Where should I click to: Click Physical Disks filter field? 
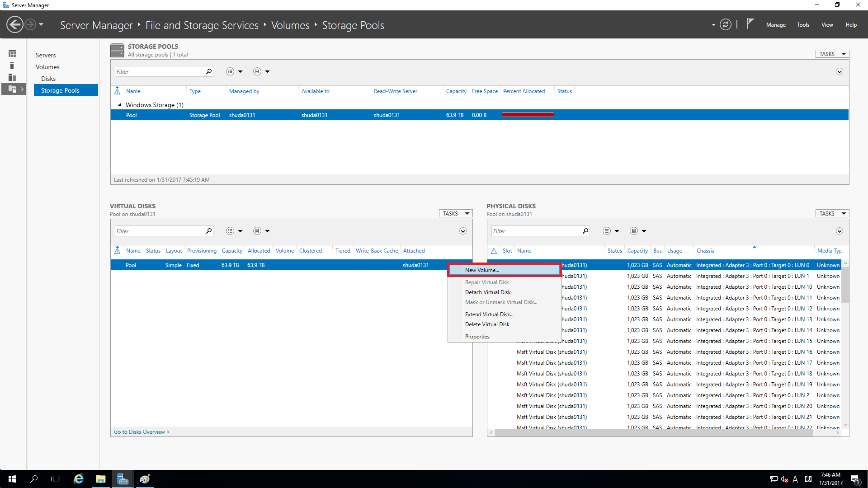pos(536,231)
